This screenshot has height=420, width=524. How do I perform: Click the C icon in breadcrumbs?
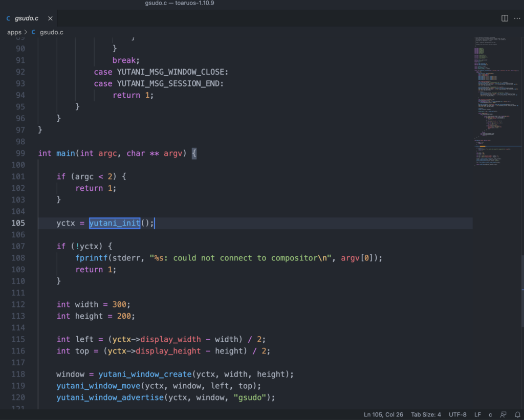coord(33,32)
